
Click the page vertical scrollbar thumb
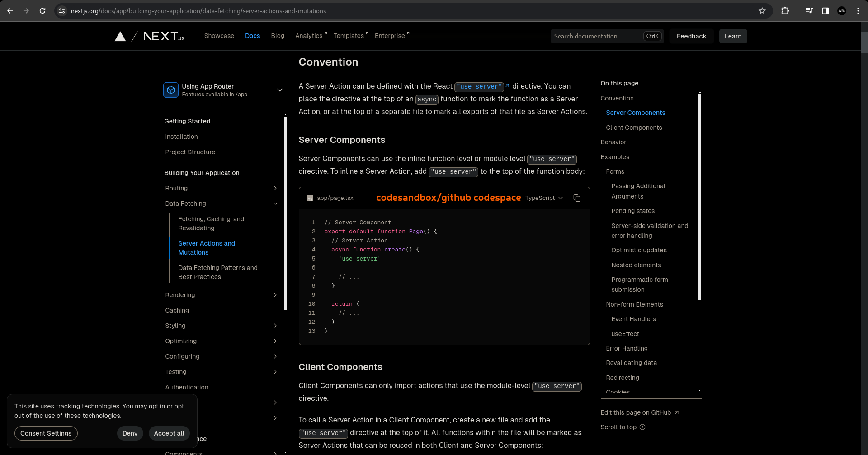(x=864, y=43)
